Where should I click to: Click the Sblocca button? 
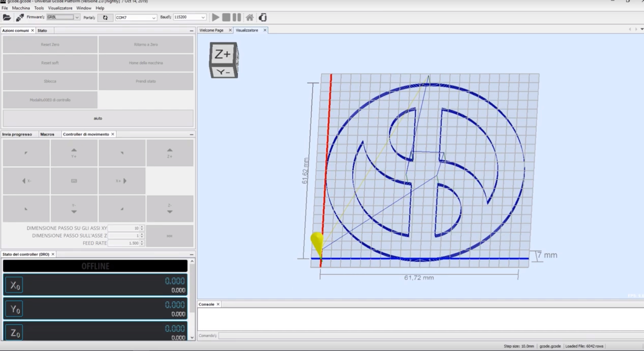click(x=50, y=81)
